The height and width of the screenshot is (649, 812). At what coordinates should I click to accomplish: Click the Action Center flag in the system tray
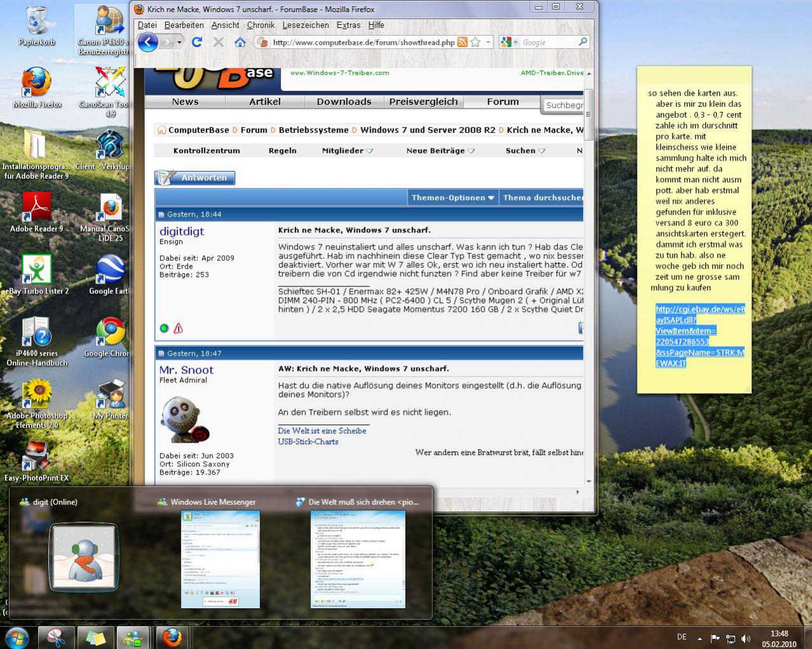pos(715,638)
